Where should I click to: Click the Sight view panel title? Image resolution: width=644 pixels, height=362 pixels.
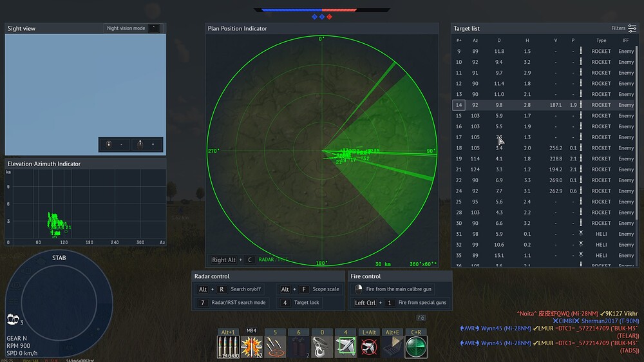point(21,28)
